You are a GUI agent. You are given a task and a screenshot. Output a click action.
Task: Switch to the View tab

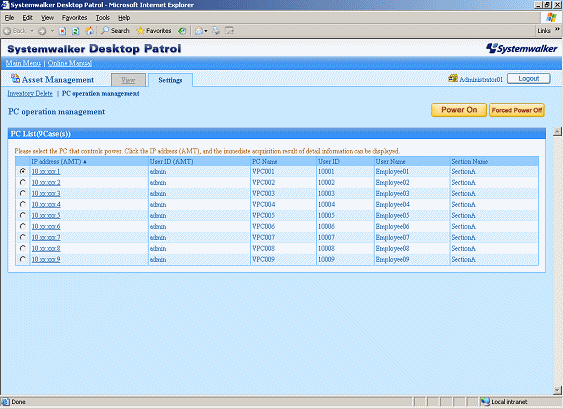click(x=128, y=80)
